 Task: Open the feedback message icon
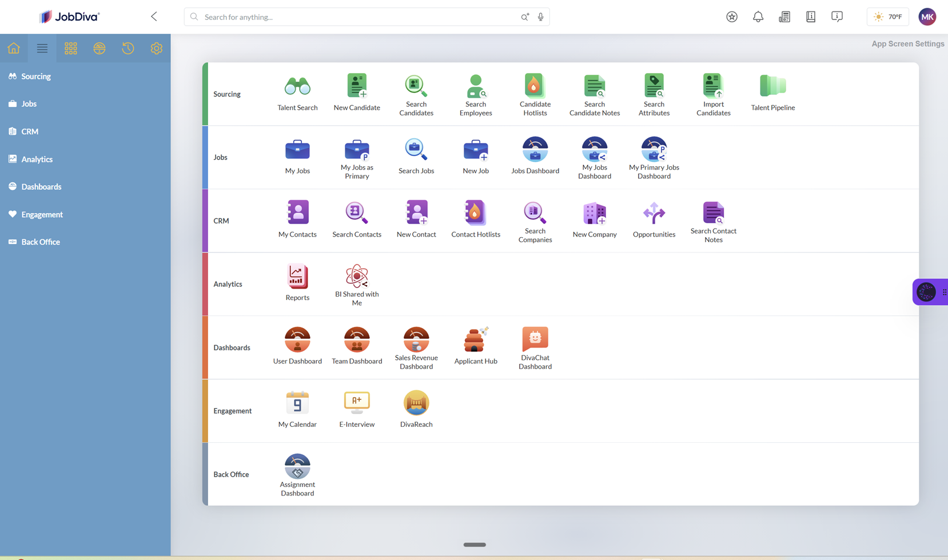[x=837, y=17]
